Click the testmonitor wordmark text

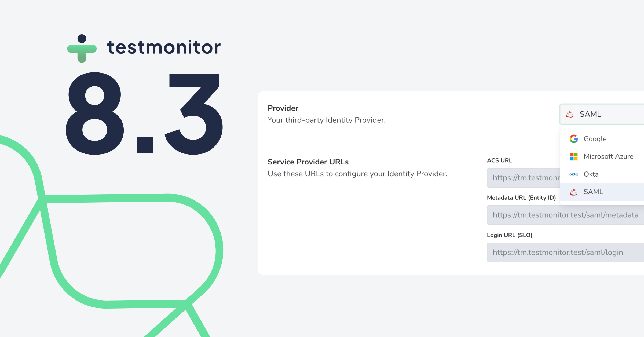click(164, 47)
